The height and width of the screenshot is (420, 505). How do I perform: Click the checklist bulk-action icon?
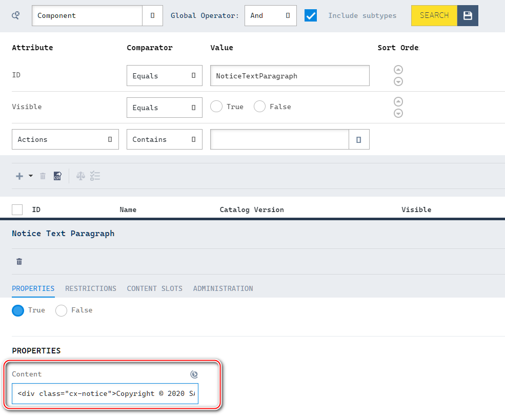95,176
